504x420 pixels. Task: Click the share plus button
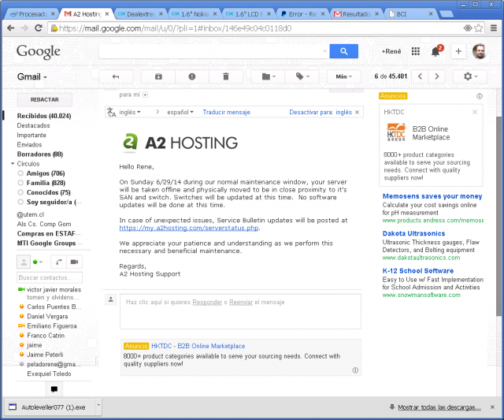[458, 51]
